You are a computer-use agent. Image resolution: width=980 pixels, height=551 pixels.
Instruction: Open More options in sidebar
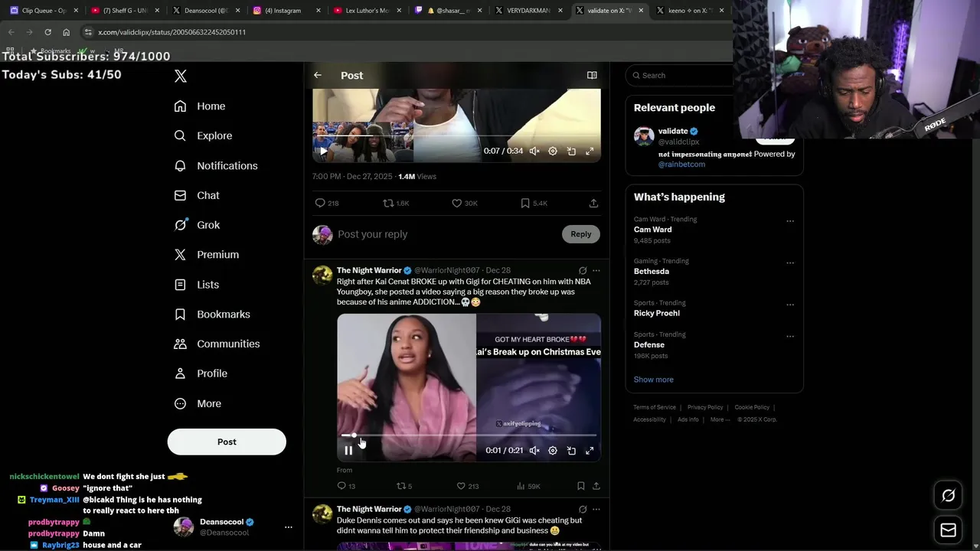pos(198,403)
